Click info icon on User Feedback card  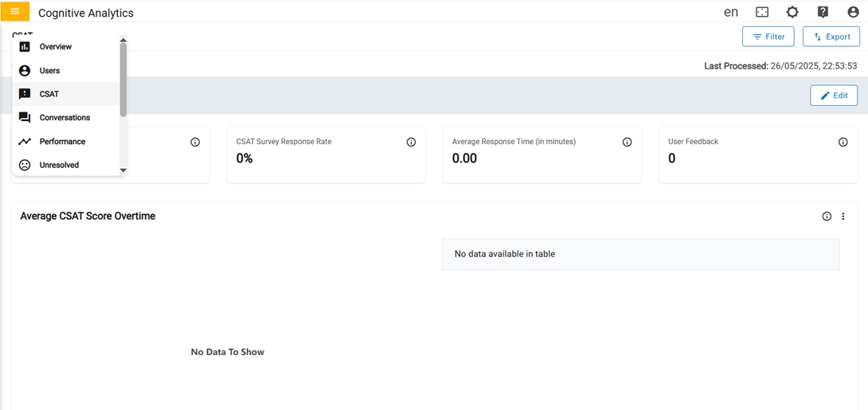843,143
